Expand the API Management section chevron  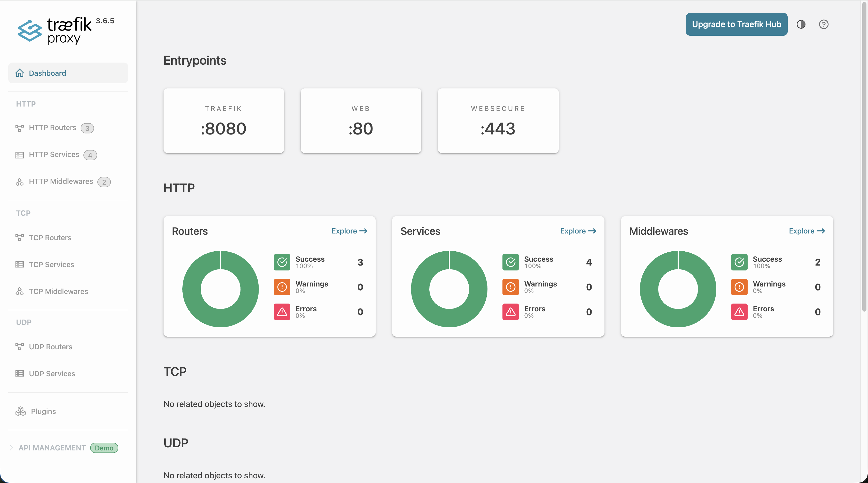point(11,448)
